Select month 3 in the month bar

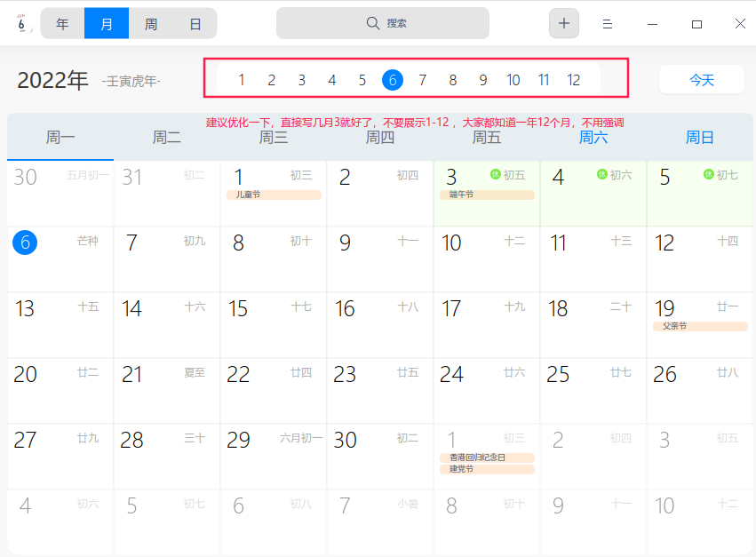pos(302,80)
